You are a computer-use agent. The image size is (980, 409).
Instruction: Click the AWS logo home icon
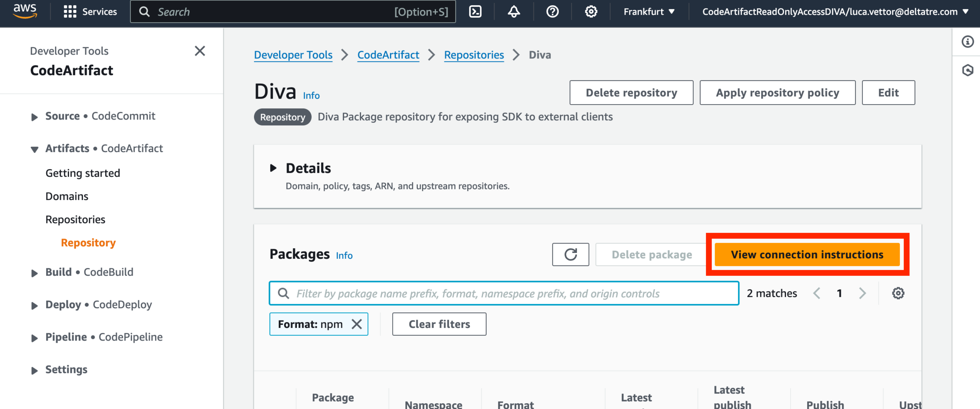(x=25, y=11)
